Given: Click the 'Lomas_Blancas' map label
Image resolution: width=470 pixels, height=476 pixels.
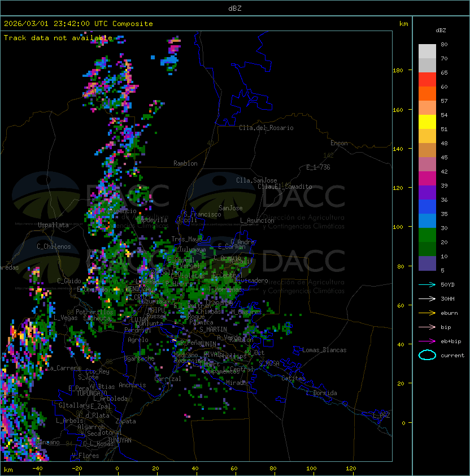Looking at the screenshot, I should tap(324, 350).
